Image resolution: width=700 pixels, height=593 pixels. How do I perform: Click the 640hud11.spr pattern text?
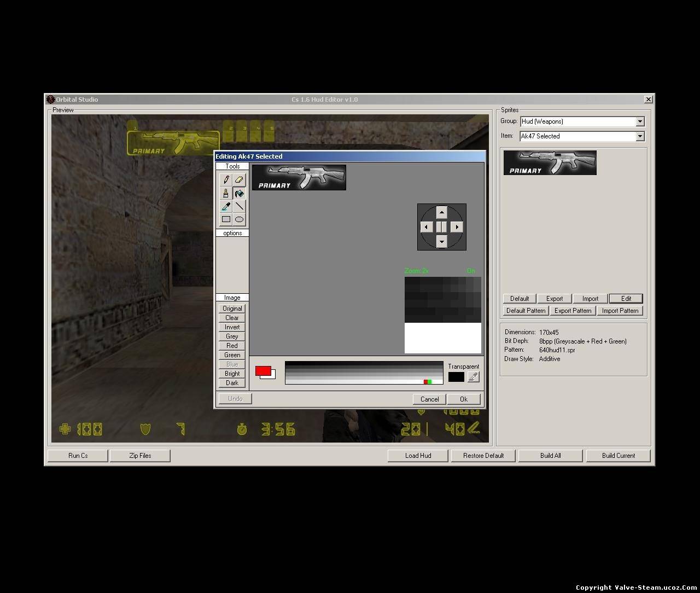point(557,350)
